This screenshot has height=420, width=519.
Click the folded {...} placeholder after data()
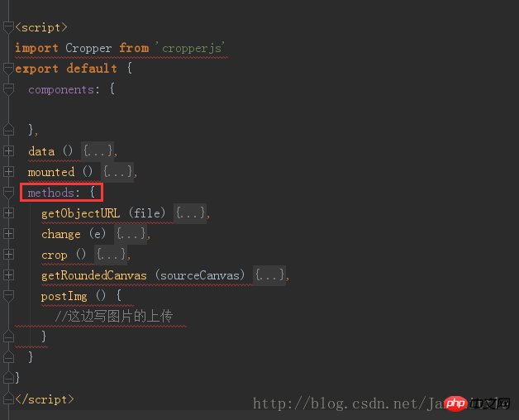click(98, 151)
